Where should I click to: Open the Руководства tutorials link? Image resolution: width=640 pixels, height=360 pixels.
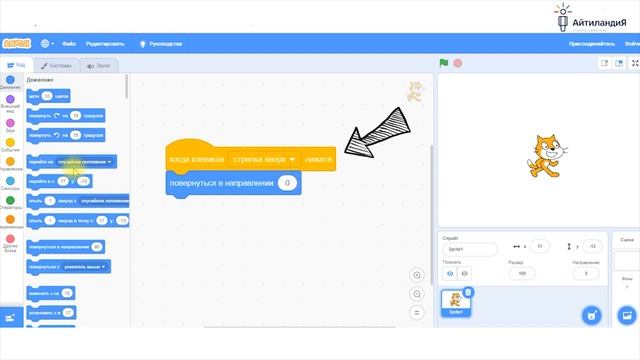click(161, 44)
